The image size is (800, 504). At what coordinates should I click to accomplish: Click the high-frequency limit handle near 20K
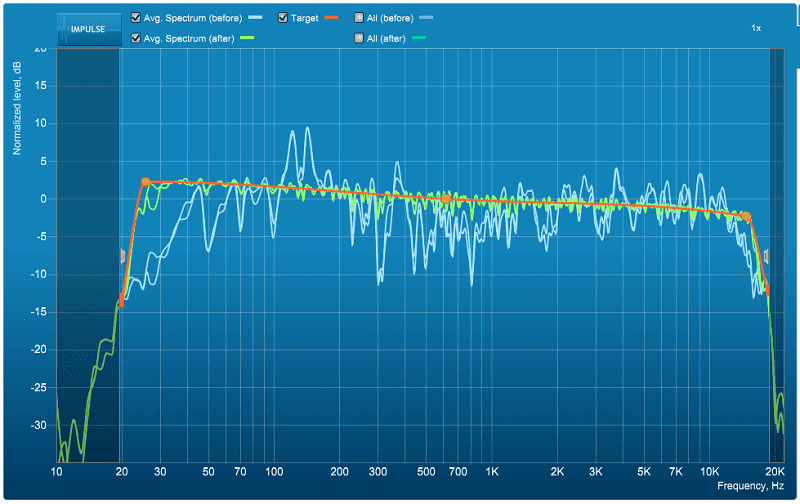[x=766, y=256]
